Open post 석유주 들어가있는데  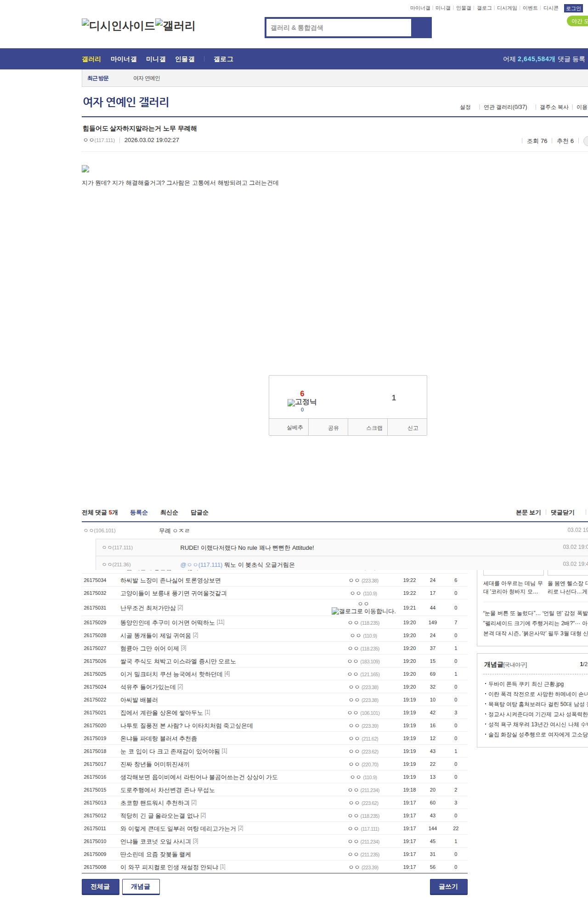tap(148, 687)
